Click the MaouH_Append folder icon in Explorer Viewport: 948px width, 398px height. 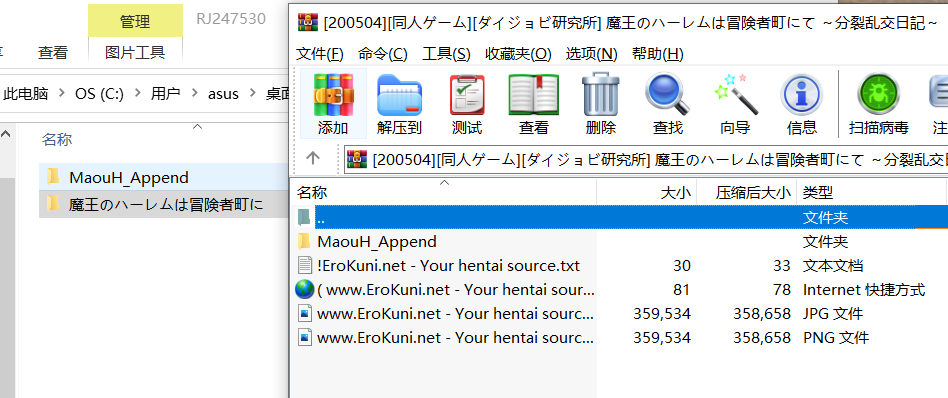click(x=53, y=177)
